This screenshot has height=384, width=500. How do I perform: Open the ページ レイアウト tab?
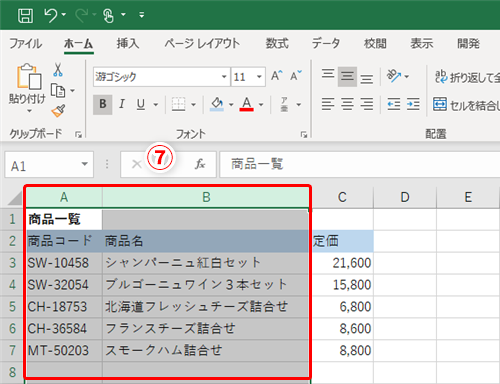(x=202, y=44)
